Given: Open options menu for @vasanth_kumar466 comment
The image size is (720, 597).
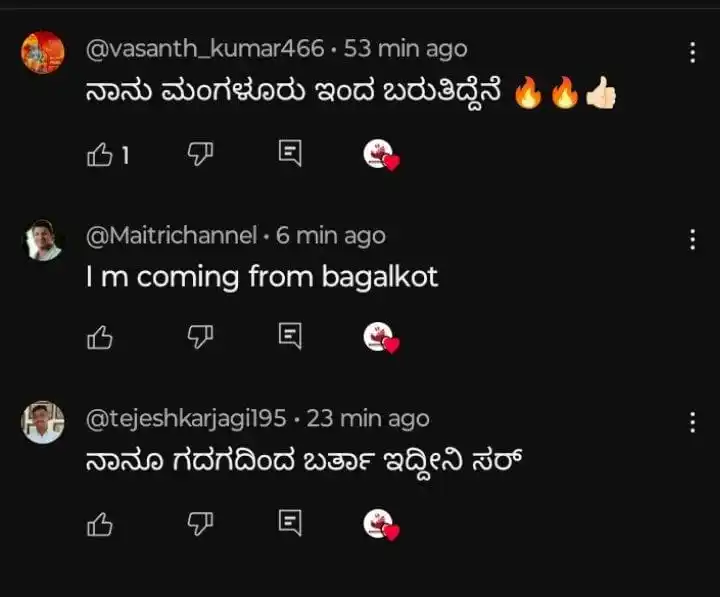Looking at the screenshot, I should click(692, 53).
